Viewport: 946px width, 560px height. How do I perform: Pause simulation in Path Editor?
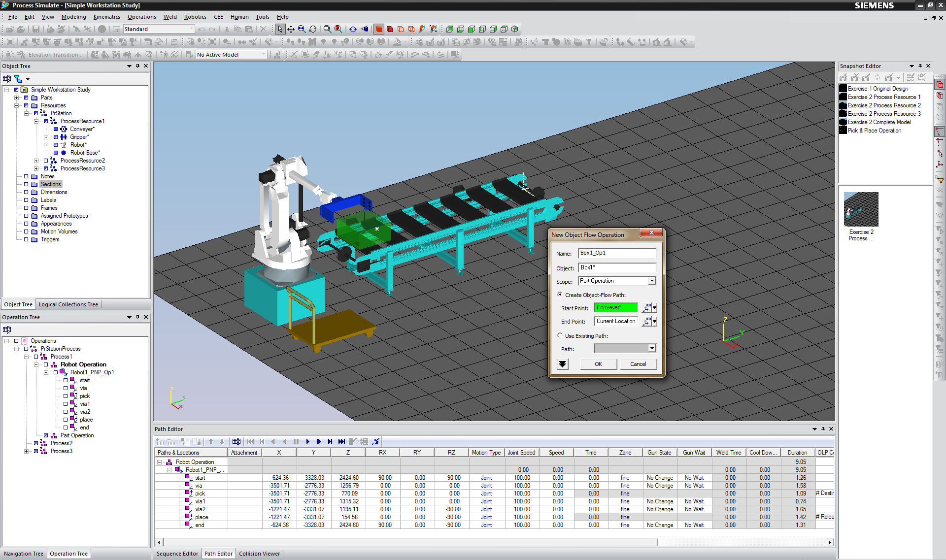pyautogui.click(x=296, y=442)
